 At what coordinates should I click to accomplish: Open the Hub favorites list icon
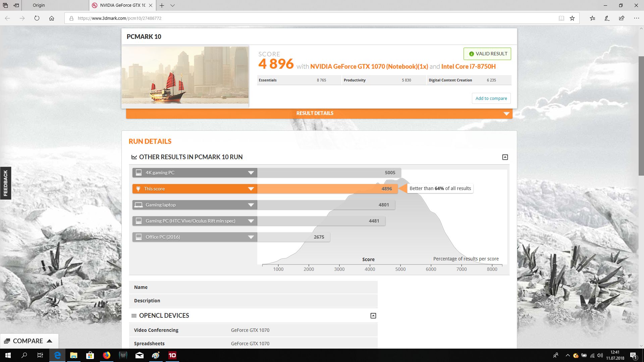592,18
